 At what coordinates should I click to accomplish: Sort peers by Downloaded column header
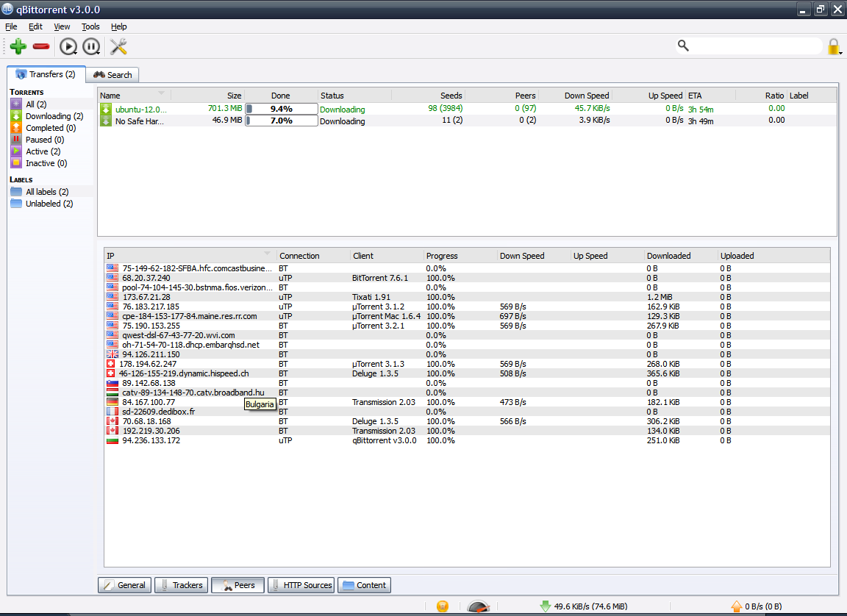click(x=681, y=256)
